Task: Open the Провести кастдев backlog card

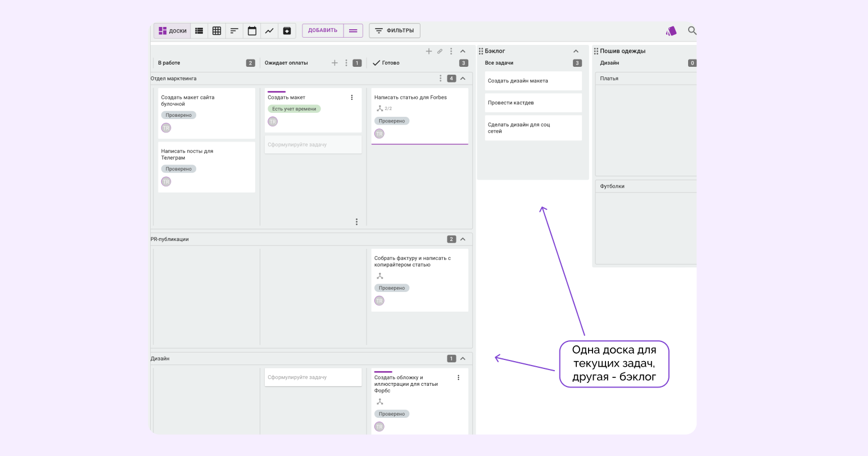Action: point(532,103)
